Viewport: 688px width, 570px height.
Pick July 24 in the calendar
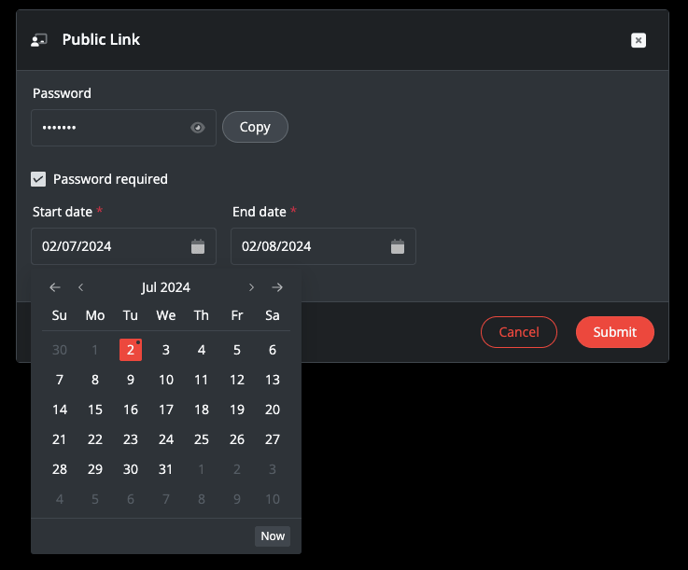[166, 439]
